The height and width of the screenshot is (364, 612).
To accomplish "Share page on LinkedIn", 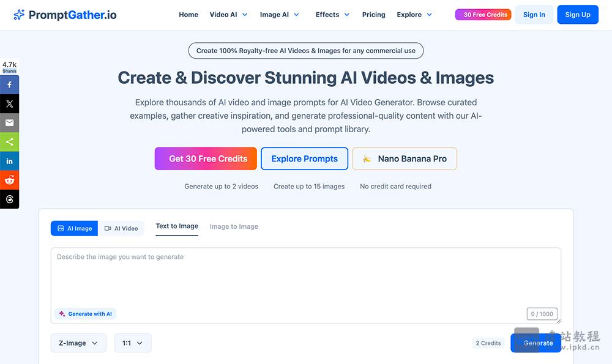I will 9,161.
